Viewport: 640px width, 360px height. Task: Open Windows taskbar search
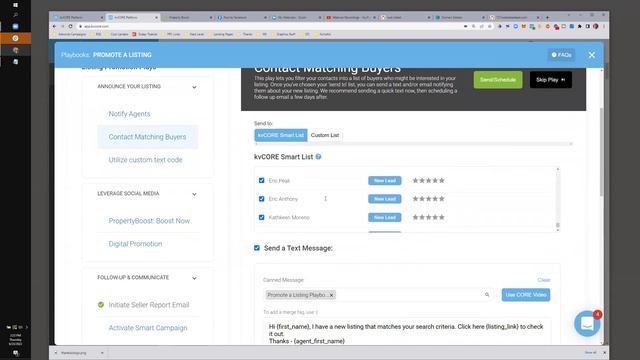(15, 16)
